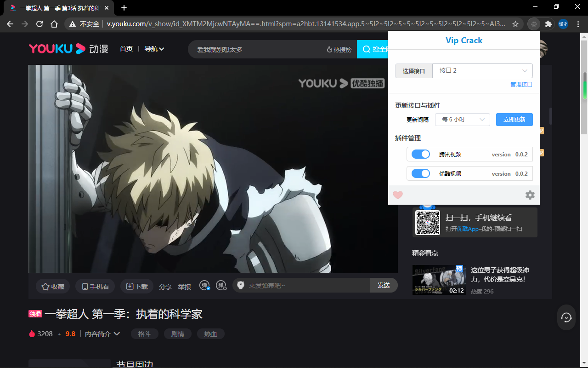Click the video player frame
This screenshot has width=588, height=368.
click(213, 169)
